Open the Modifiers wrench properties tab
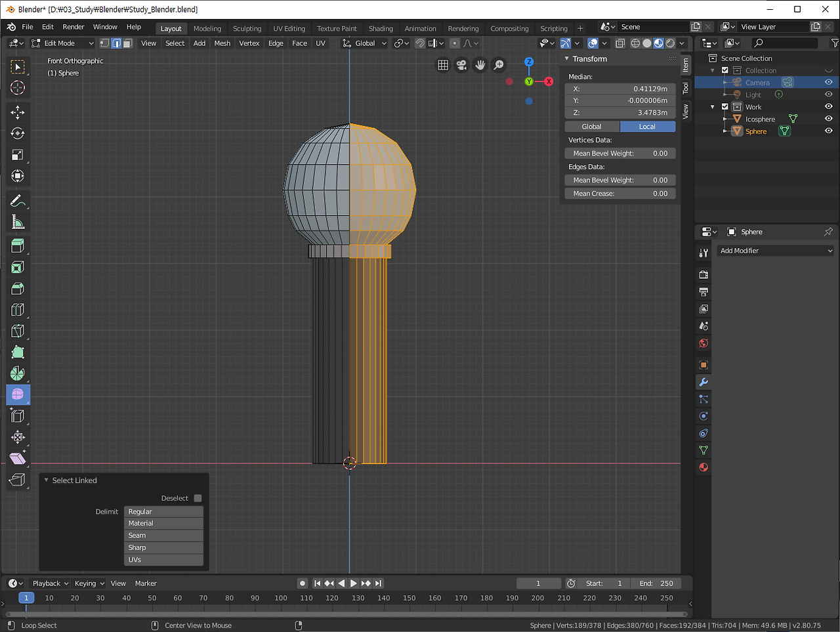840x632 pixels. click(x=703, y=382)
